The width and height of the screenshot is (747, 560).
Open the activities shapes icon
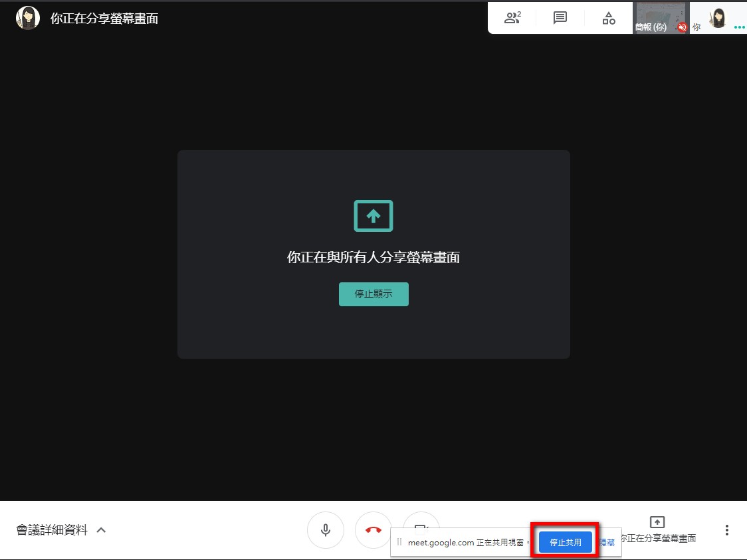tap(609, 18)
